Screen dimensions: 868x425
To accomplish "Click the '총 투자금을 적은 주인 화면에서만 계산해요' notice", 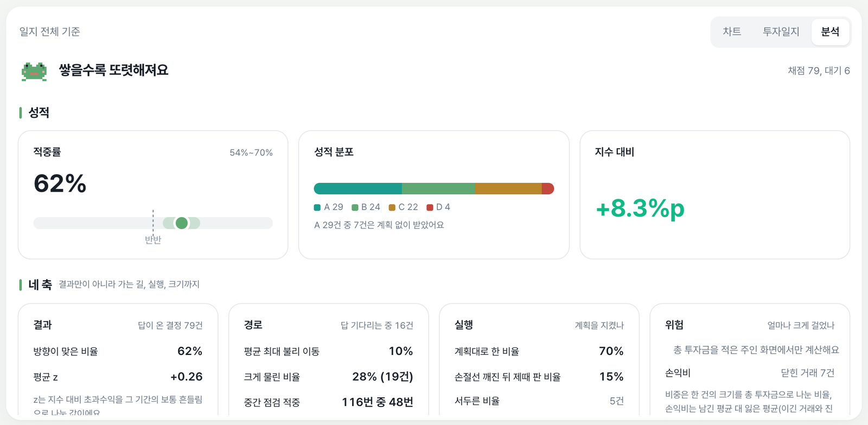I will coord(756,350).
